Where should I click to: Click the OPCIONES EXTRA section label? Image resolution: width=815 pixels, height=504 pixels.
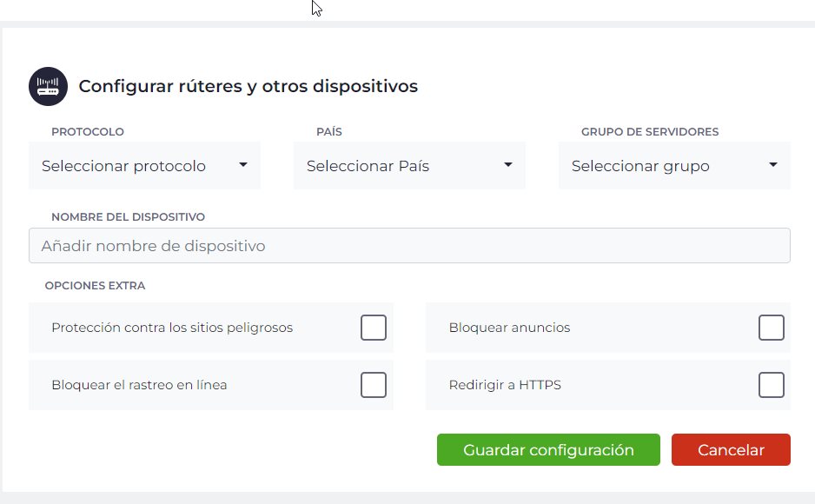tap(96, 285)
